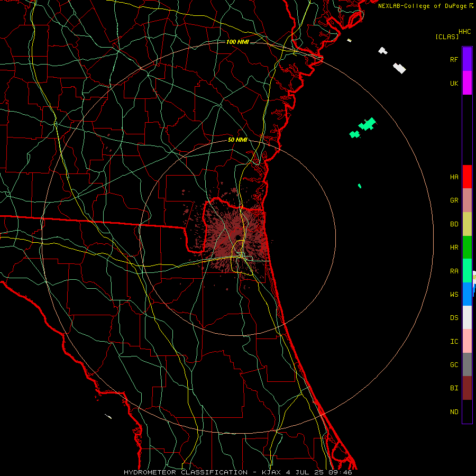The height and width of the screenshot is (476, 476).
Task: Click the GC gray color swatch
Action: (x=467, y=364)
